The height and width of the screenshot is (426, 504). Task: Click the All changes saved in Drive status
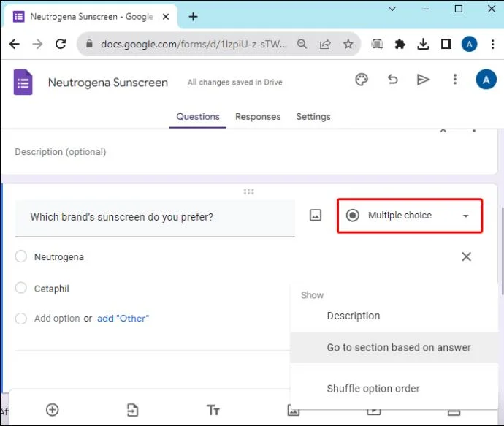[234, 83]
